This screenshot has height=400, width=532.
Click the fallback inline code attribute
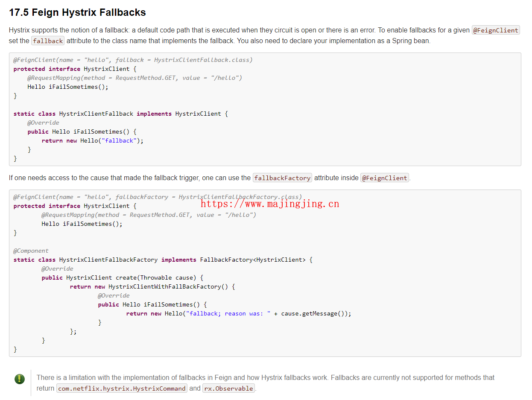coord(48,41)
